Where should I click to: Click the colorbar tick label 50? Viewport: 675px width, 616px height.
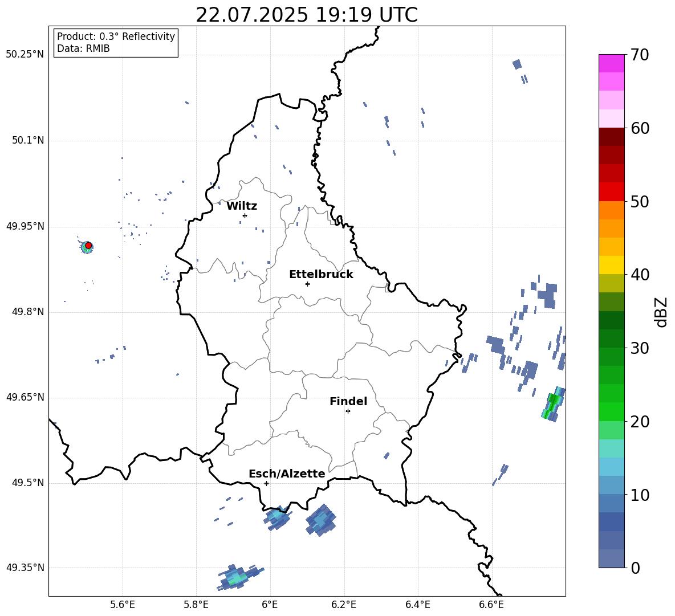tap(640, 202)
